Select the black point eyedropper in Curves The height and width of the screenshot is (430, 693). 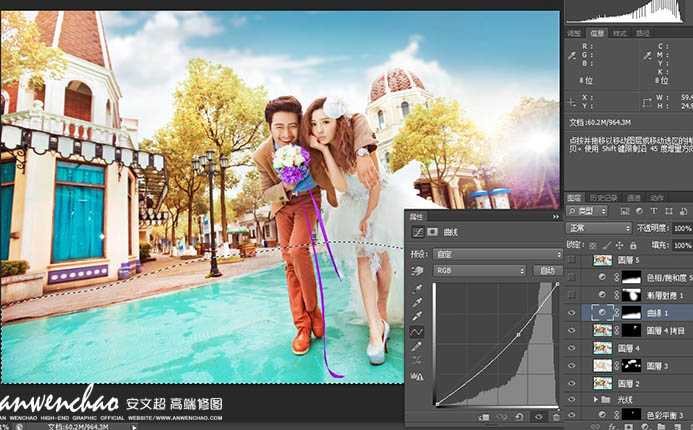coord(417,289)
